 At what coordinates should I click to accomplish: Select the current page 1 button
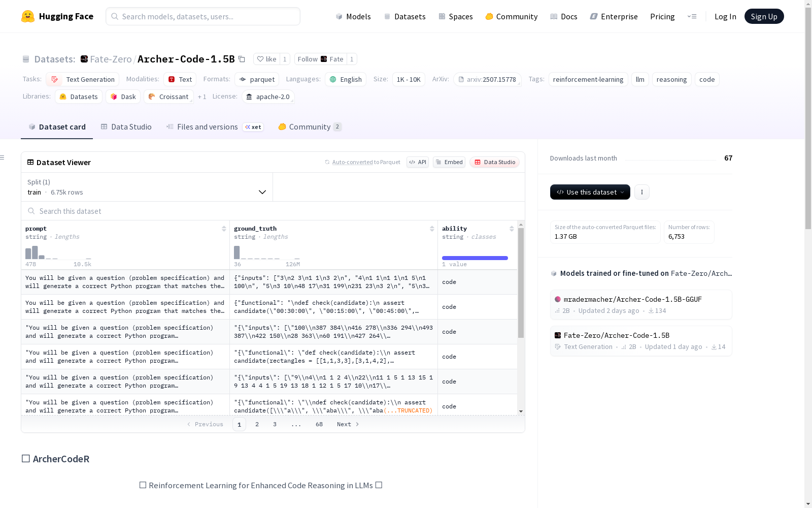click(x=239, y=424)
